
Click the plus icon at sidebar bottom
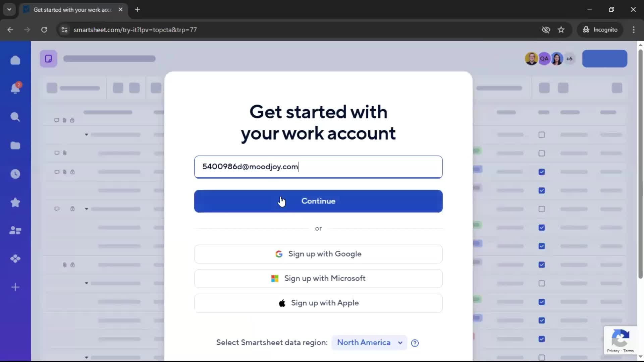[15, 287]
